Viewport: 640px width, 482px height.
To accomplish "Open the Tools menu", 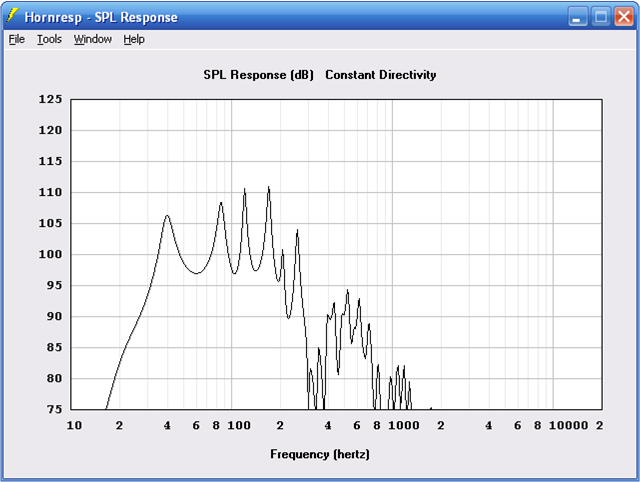I will (x=49, y=39).
